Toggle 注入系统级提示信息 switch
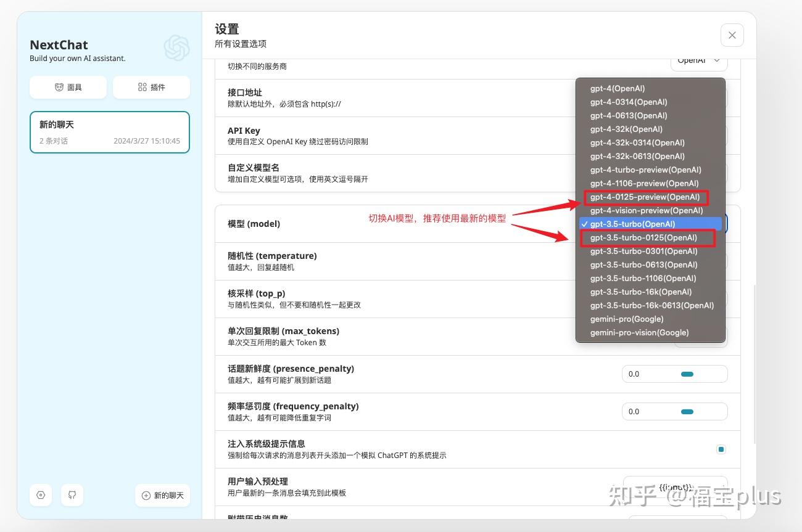Viewport: 802px width, 532px height. 721,449
